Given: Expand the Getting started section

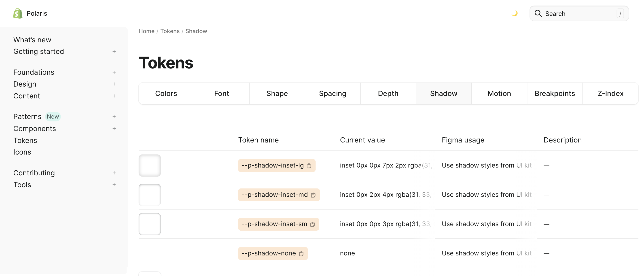Looking at the screenshot, I should 114,51.
